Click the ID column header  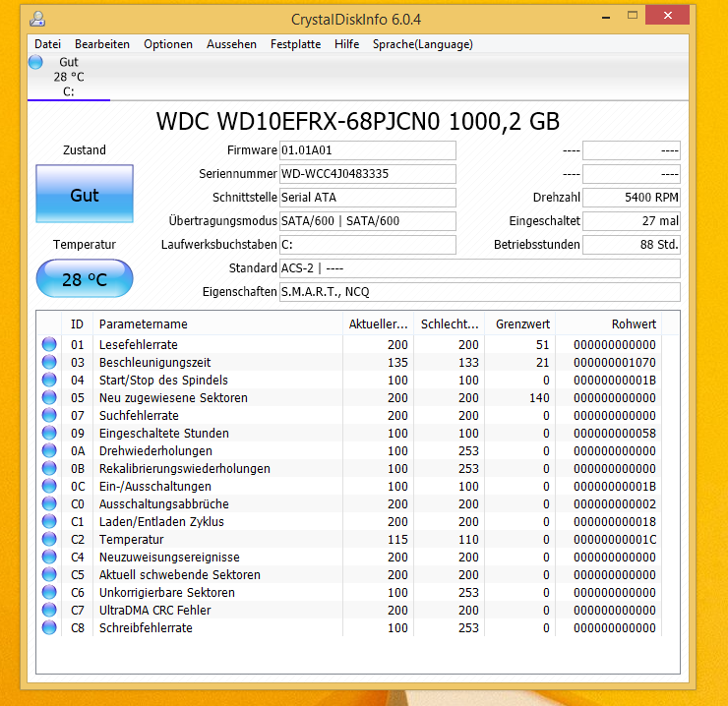[x=77, y=324]
